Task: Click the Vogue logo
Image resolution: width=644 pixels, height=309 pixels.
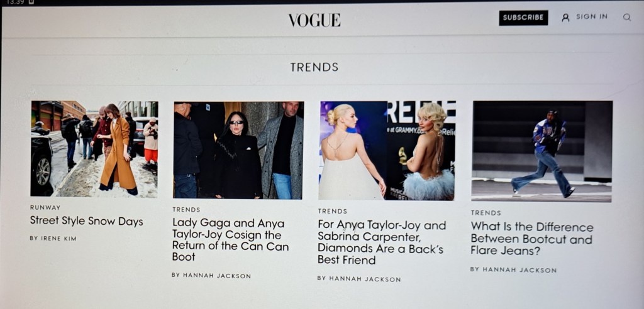Action: (314, 20)
